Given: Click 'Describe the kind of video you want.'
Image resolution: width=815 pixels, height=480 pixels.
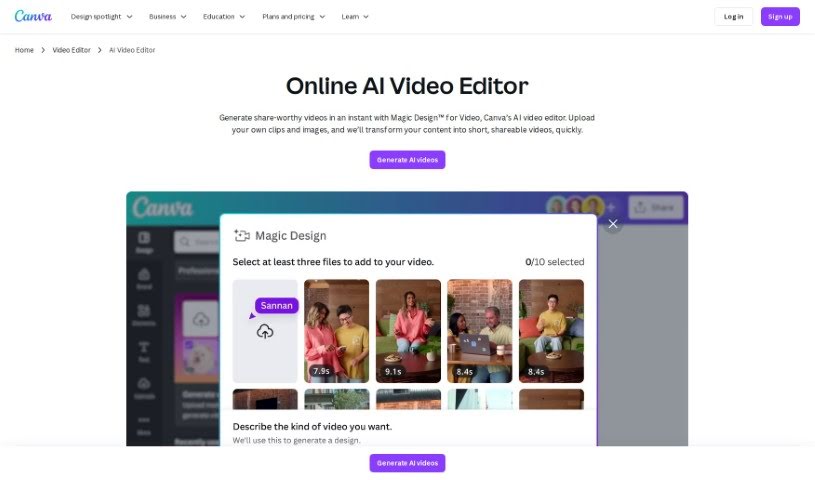Looking at the screenshot, I should (x=312, y=426).
